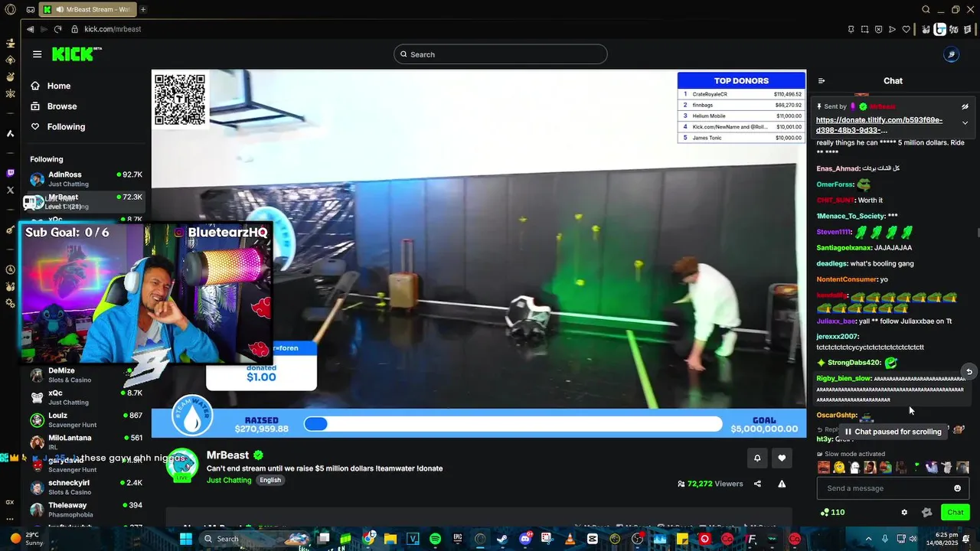Report stream via warning triangle icon
The height and width of the screenshot is (551, 980).
coord(782,484)
